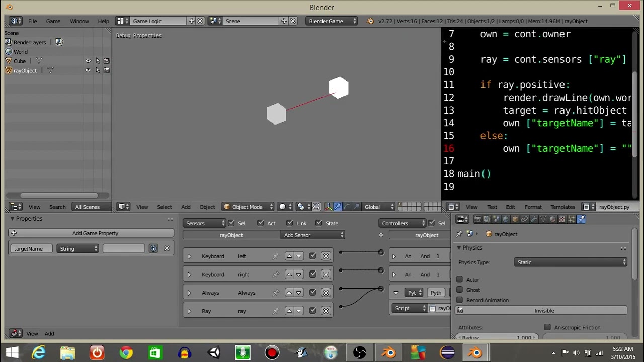This screenshot has height=362, width=644.
Task: Toggle the Sensors Sel checkbox
Action: click(x=231, y=223)
